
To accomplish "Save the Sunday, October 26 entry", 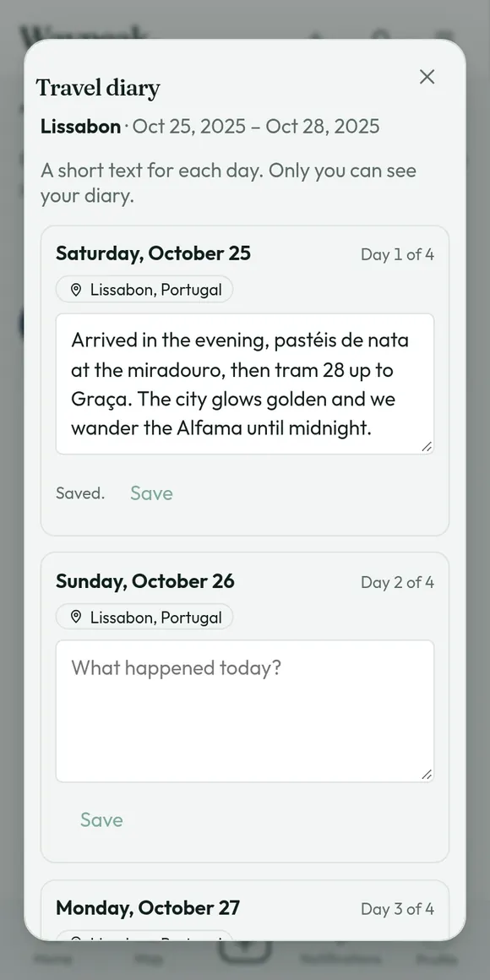I will pos(101,820).
